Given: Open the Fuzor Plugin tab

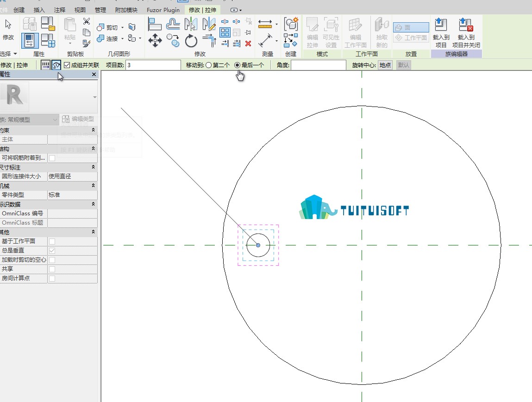Looking at the screenshot, I should click(x=163, y=10).
